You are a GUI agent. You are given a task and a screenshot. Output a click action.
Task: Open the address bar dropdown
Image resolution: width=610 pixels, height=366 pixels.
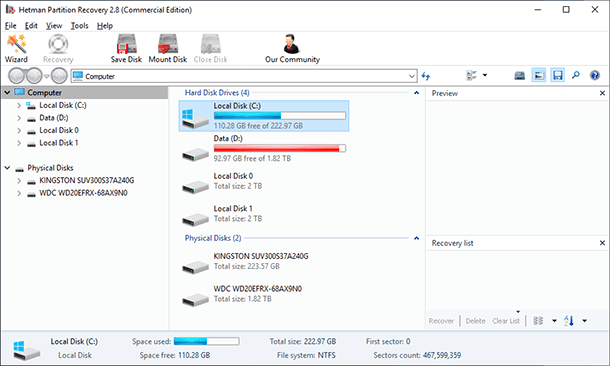click(x=412, y=76)
